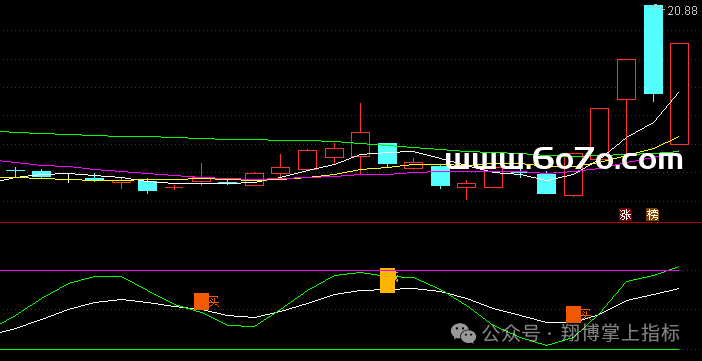Click the cyan candle below the sell marker
Screen dimensions: 702x361
[388, 154]
